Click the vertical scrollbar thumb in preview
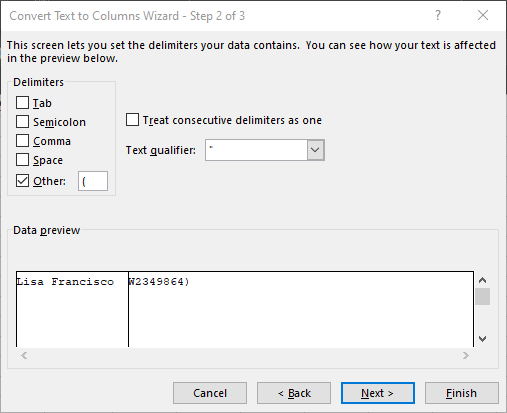The width and height of the screenshot is (507, 413). coord(482,297)
